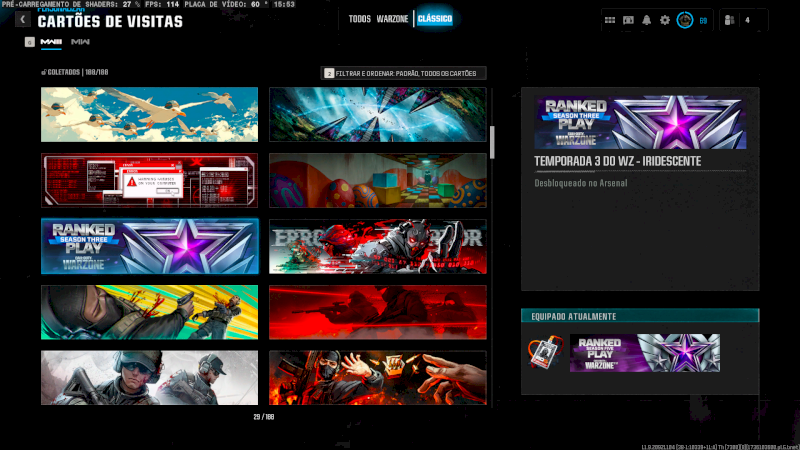Click the Cartões de Visitas title
800x450 pixels.
pyautogui.click(x=110, y=21)
